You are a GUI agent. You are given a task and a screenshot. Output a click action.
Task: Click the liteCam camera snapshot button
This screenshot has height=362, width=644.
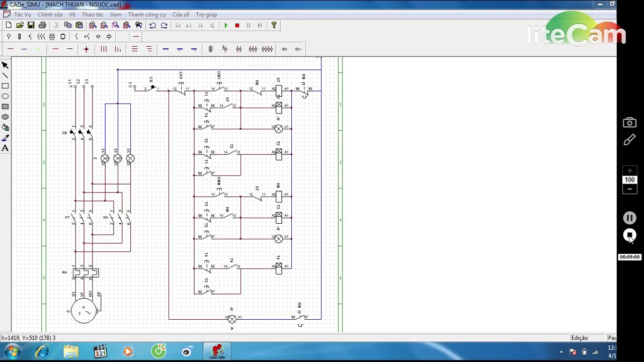(x=629, y=123)
